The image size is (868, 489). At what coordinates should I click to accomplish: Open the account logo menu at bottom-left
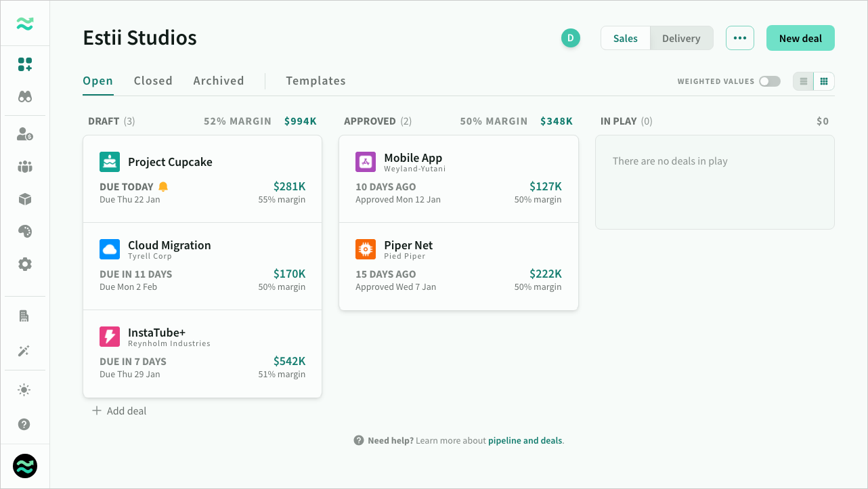(x=25, y=466)
